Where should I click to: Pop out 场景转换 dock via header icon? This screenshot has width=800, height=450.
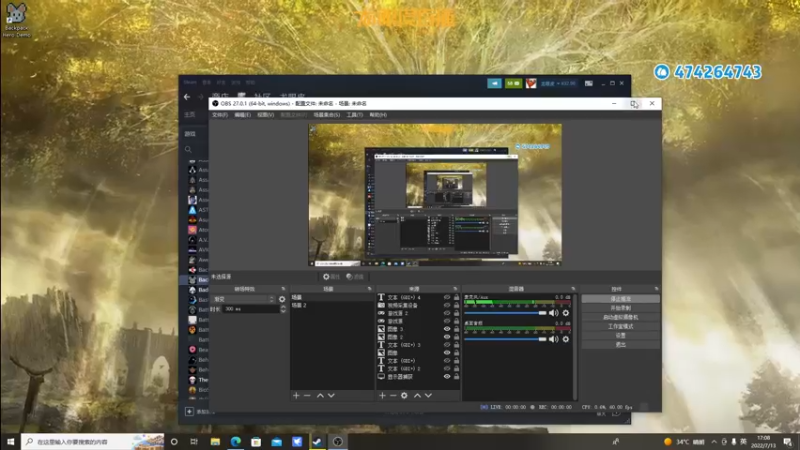(x=283, y=289)
